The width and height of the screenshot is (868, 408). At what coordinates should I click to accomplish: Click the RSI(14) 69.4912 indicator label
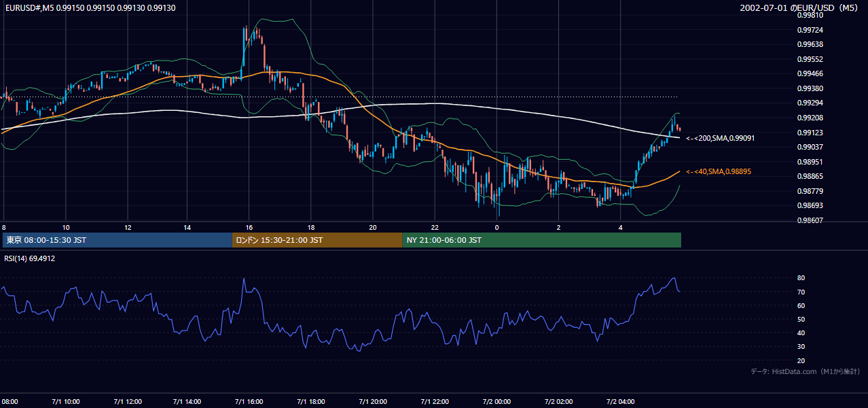pos(30,258)
